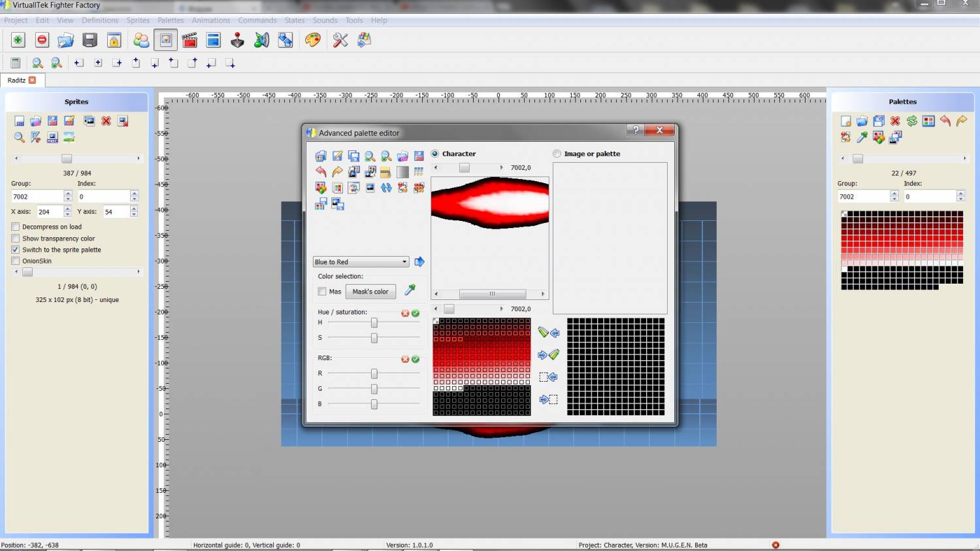Screen dimensions: 980x551
Task: Click the help question mark of palette editor dialog
Action: 636,130
